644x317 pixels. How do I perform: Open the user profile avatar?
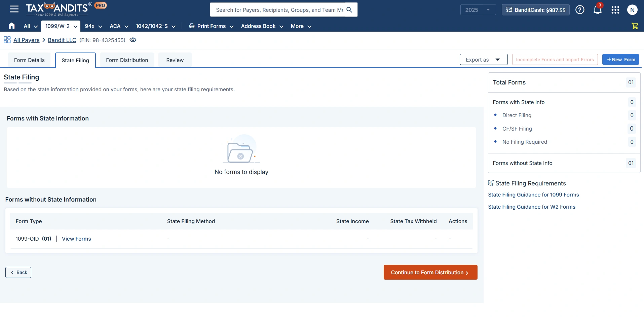[632, 10]
